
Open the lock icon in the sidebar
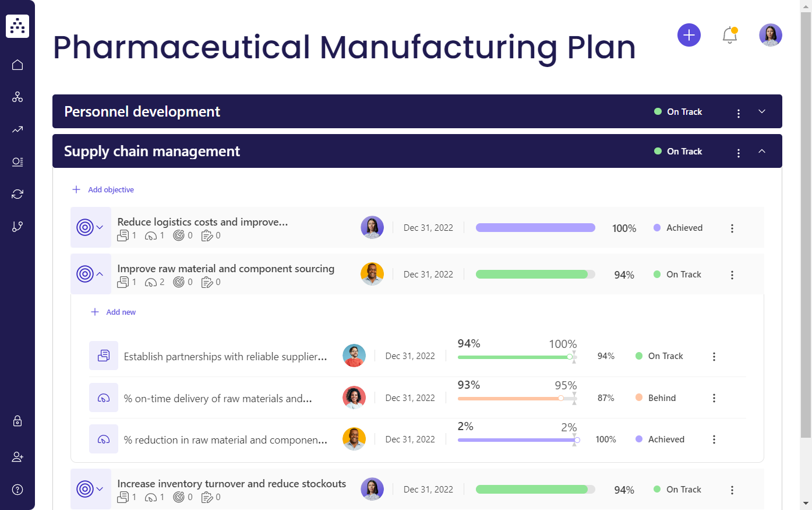(x=17, y=421)
